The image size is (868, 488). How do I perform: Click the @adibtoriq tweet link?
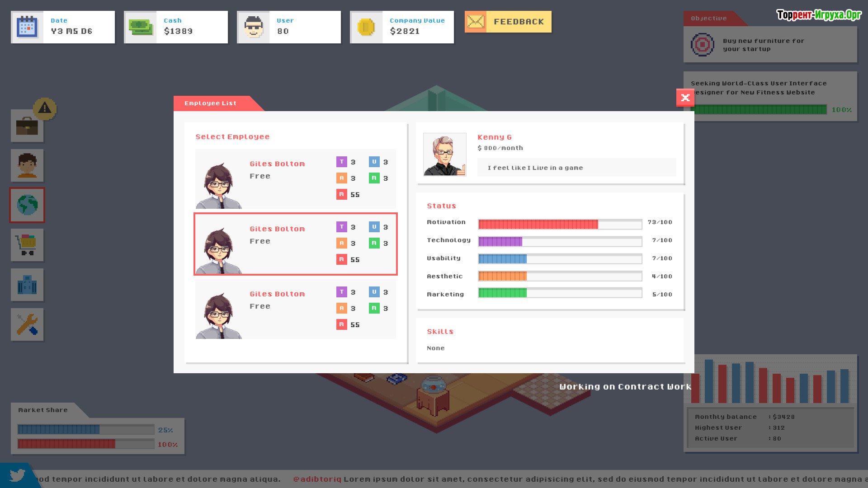click(317, 479)
